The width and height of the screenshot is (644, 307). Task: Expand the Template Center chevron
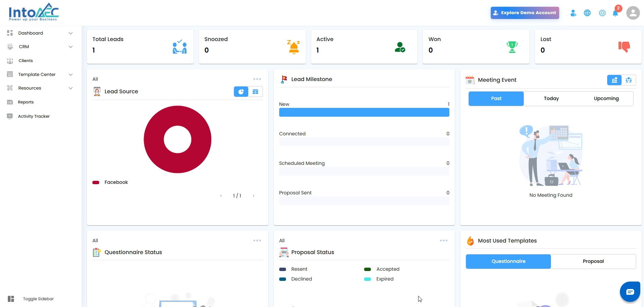pyautogui.click(x=71, y=75)
